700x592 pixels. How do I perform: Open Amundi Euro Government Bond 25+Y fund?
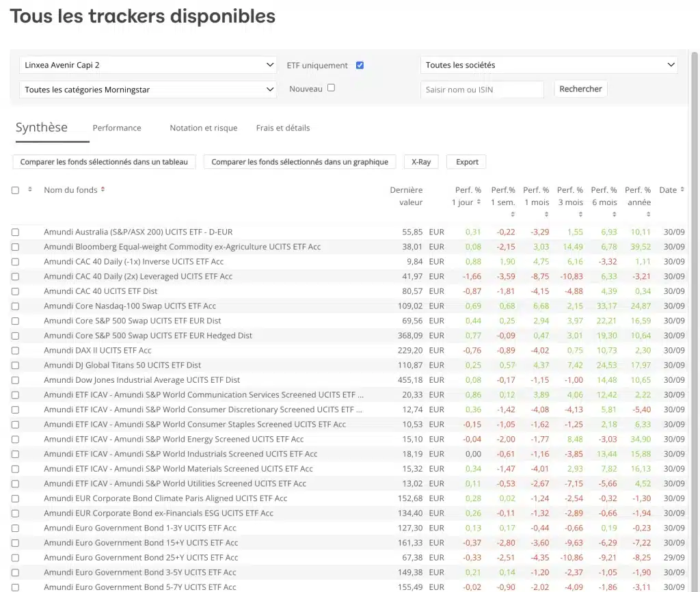point(141,557)
